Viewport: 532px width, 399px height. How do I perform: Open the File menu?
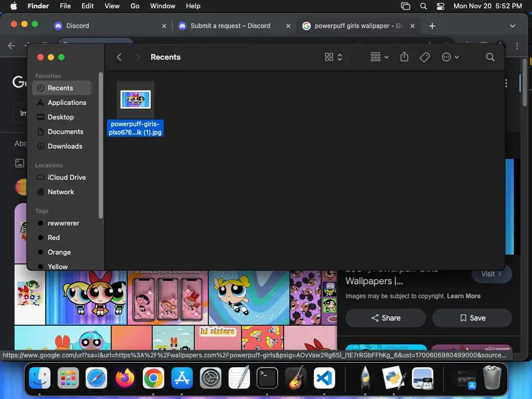click(x=65, y=6)
